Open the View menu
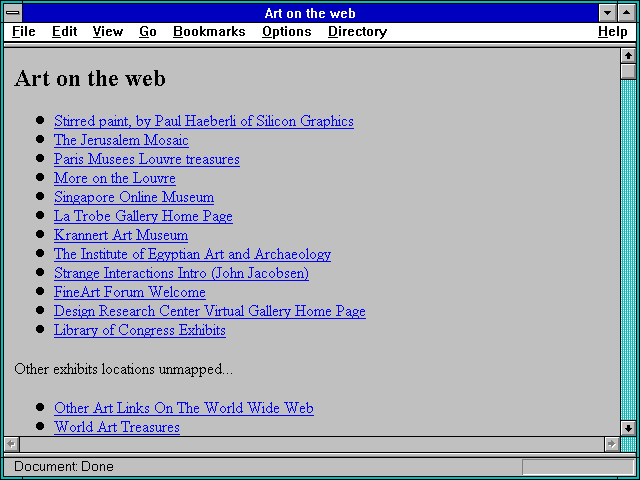640x480 pixels. coord(108,31)
